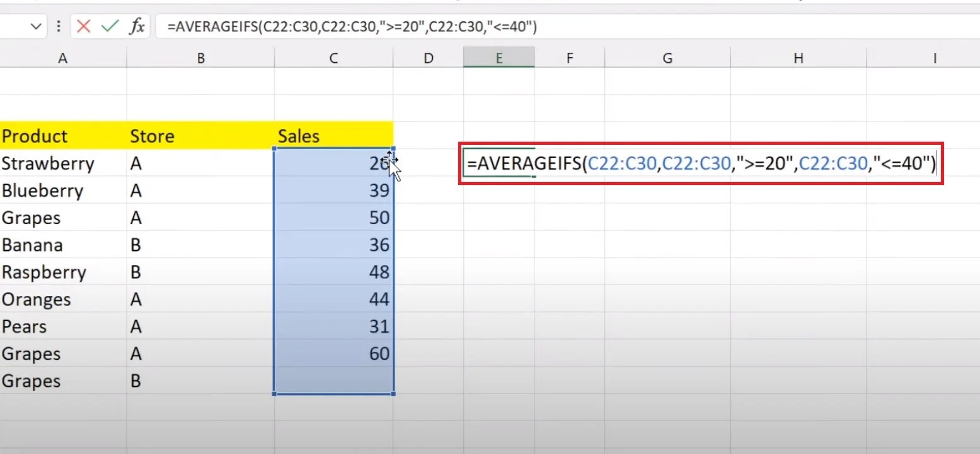Select column header H
Viewport: 980px width, 454px height.
tap(798, 57)
